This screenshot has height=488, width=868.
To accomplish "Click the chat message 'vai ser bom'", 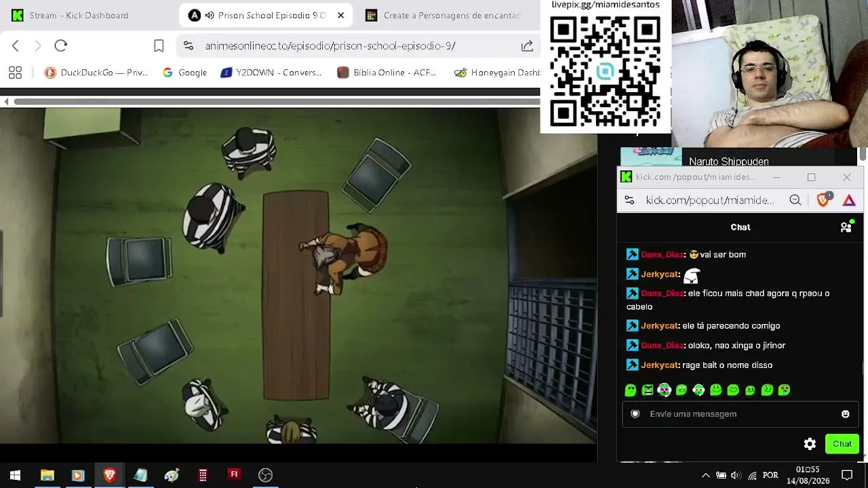I will click(723, 255).
